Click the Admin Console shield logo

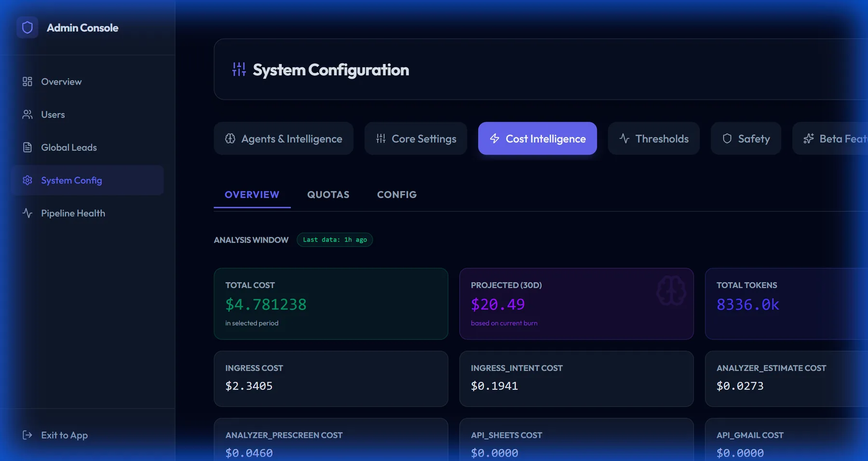coord(27,27)
